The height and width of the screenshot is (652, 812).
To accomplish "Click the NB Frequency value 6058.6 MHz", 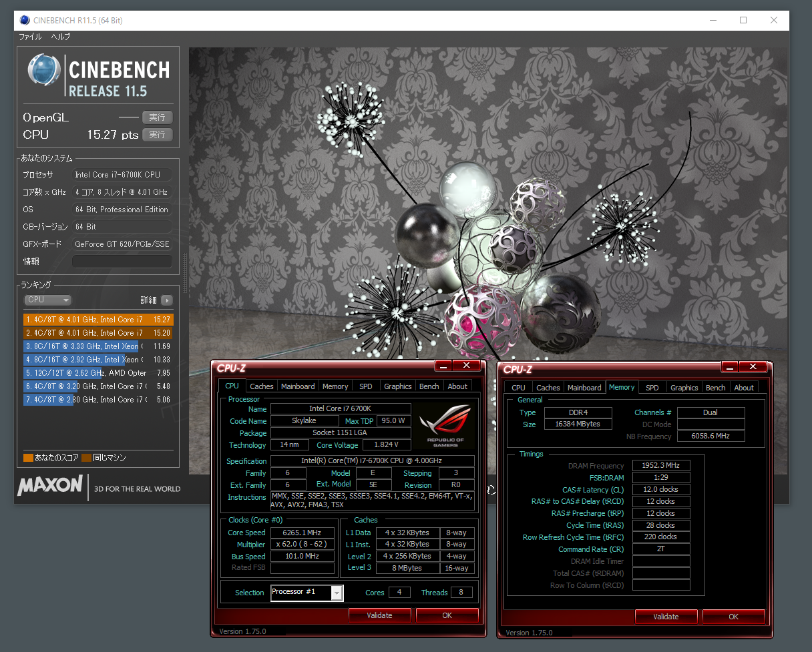I will click(710, 436).
